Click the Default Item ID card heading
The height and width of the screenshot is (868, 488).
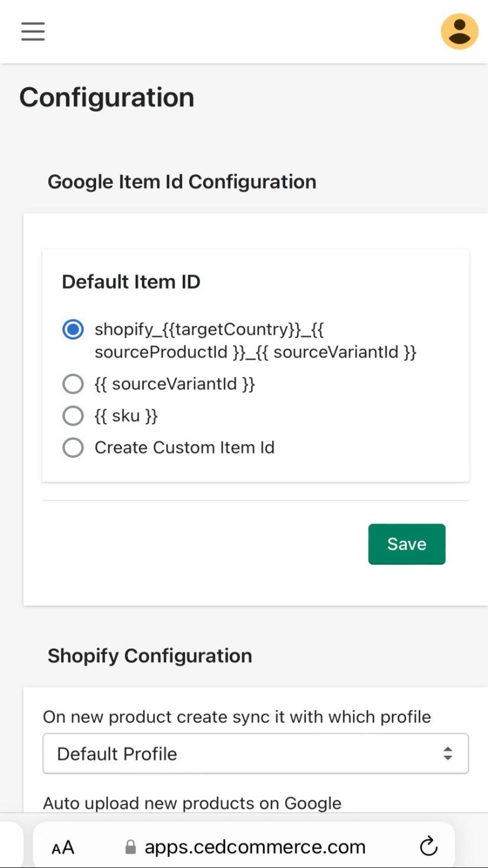click(x=131, y=282)
